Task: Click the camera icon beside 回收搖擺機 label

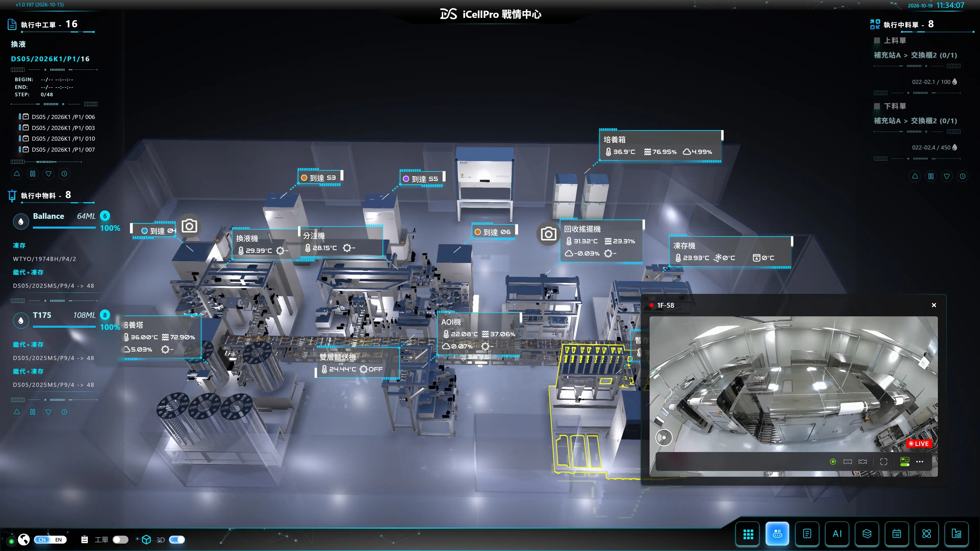Action: point(548,234)
